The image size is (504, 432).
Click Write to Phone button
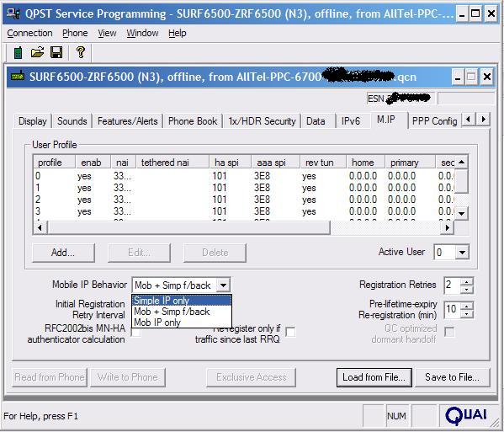(x=128, y=377)
